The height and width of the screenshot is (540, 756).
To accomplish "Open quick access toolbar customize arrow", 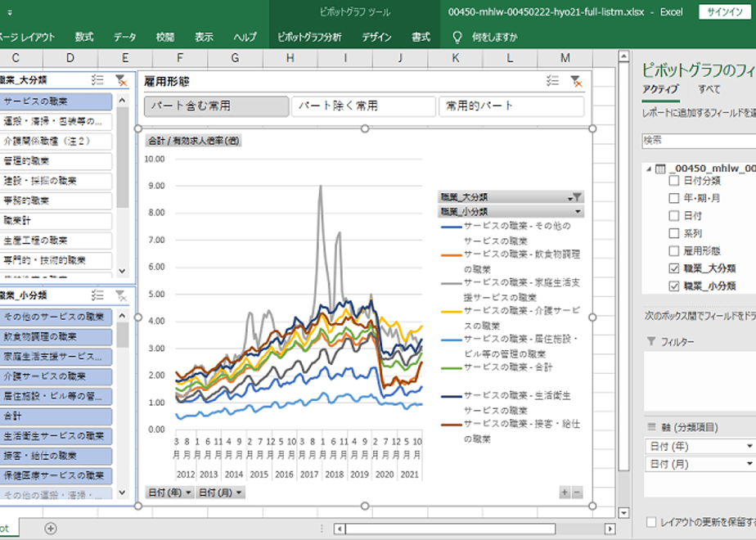I will (x=10, y=12).
